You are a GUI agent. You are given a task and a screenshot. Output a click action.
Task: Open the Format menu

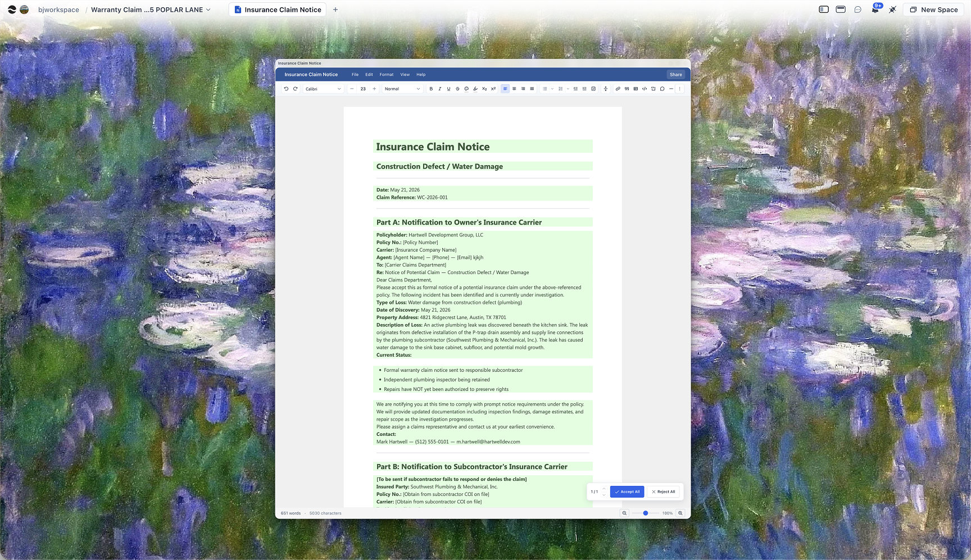387,75
